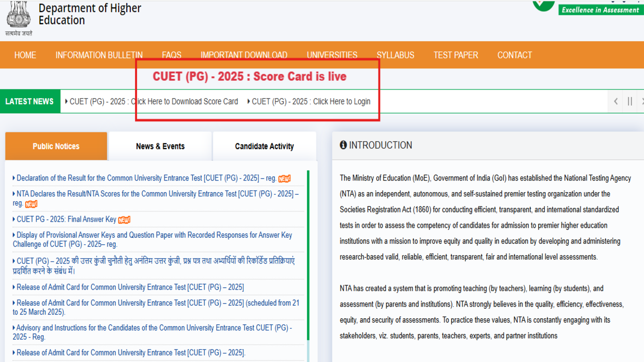Click arrow bullet before Click Here to Login
The height and width of the screenshot is (362, 644).
249,102
